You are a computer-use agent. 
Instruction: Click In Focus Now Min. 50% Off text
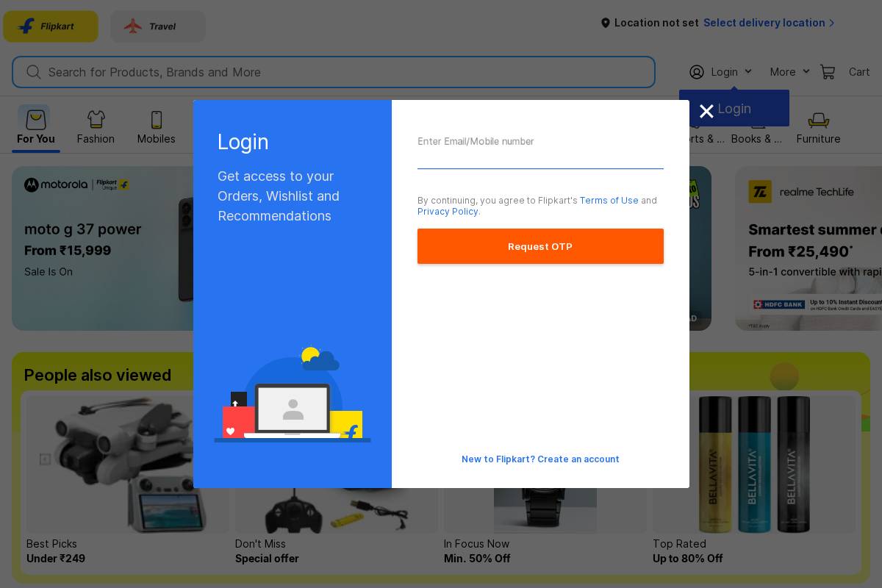tap(477, 551)
